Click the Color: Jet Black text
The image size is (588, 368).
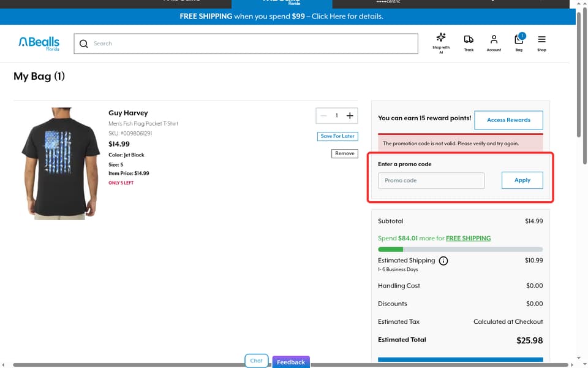click(x=126, y=155)
